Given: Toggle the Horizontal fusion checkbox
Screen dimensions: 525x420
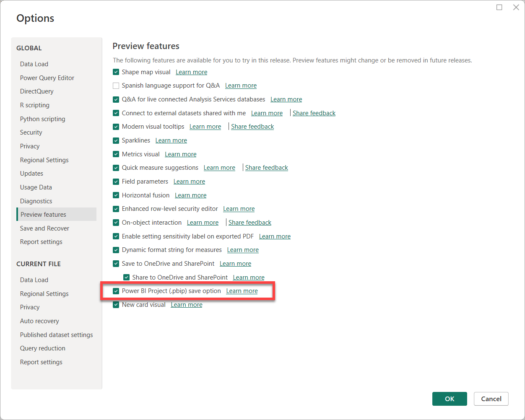Looking at the screenshot, I should 116,195.
